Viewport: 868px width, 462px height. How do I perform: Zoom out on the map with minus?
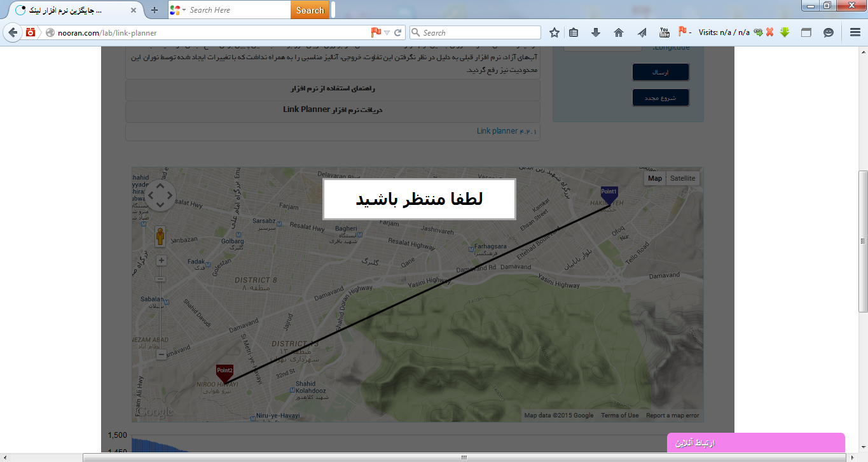pyautogui.click(x=161, y=354)
